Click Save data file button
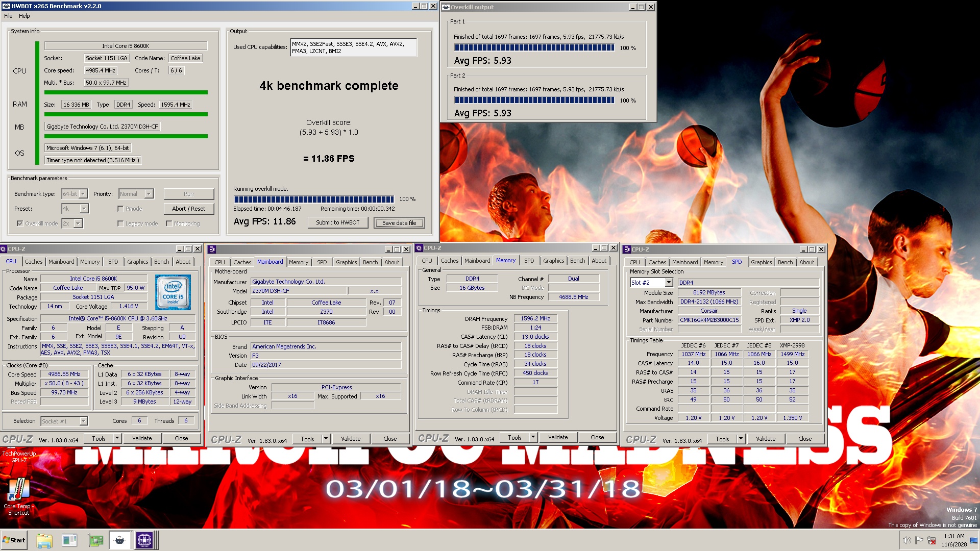Viewport: 980px width, 551px height. (399, 223)
